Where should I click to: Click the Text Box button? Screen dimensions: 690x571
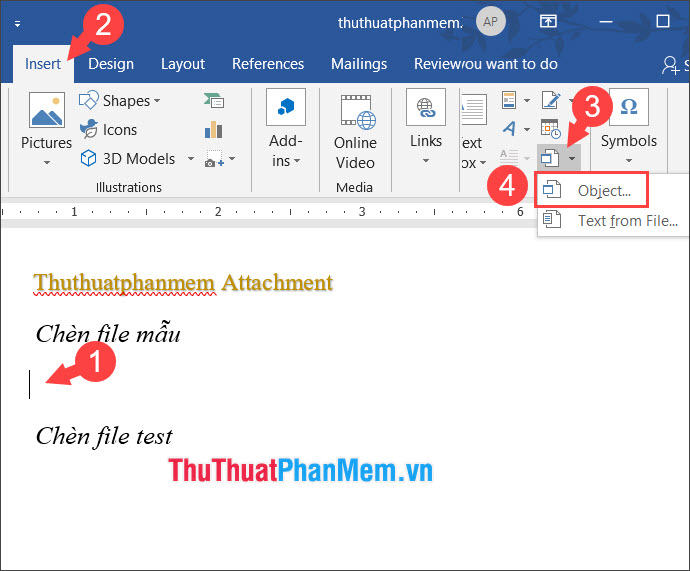coord(473,132)
